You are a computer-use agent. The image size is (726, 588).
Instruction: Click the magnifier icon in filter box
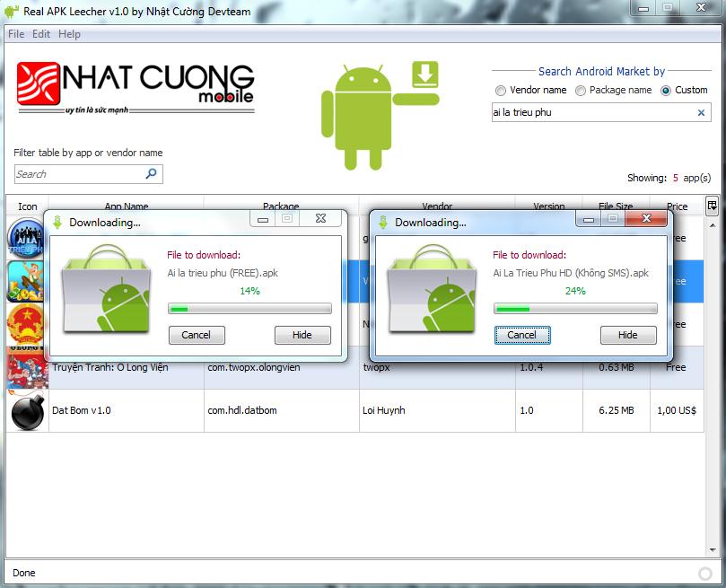151,174
